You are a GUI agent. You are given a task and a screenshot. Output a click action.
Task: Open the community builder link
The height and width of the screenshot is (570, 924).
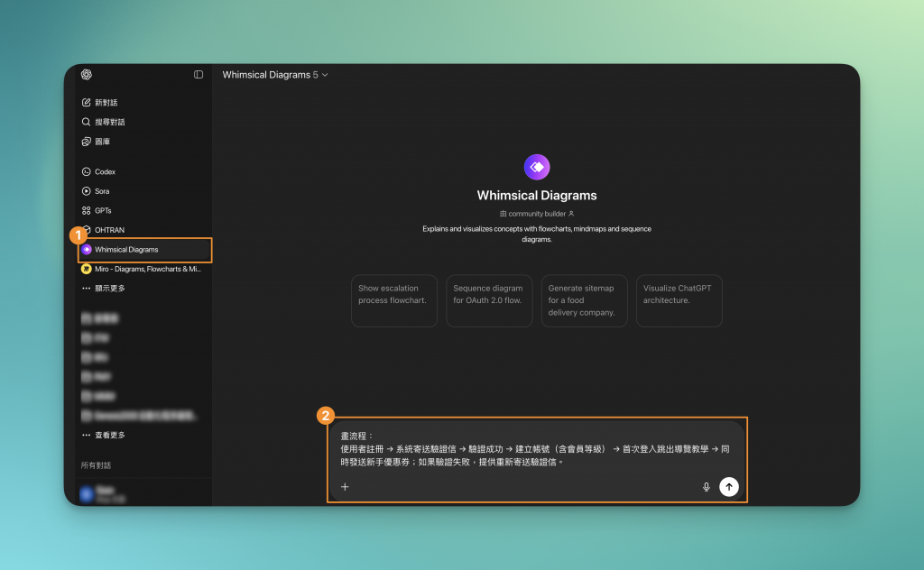[537, 214]
